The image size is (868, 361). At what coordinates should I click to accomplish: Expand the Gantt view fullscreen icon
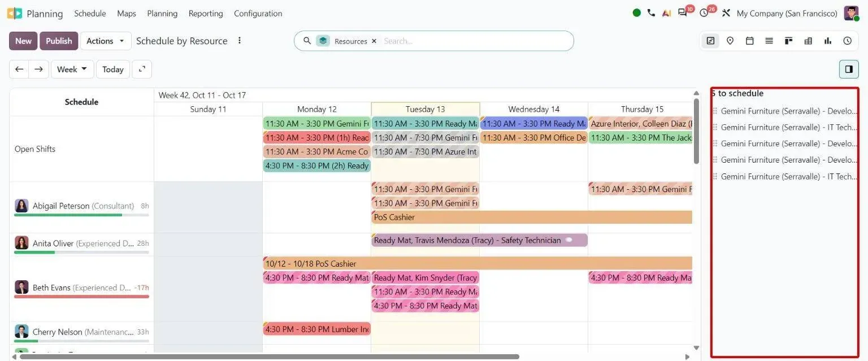point(142,69)
